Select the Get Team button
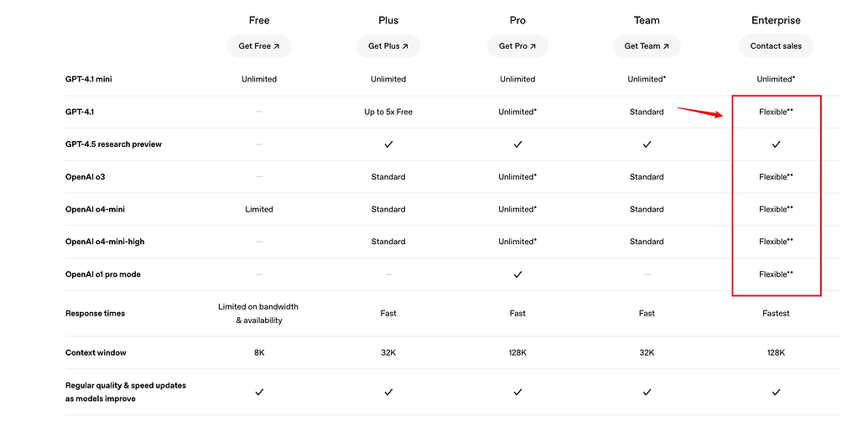The height and width of the screenshot is (448, 868). coord(647,46)
